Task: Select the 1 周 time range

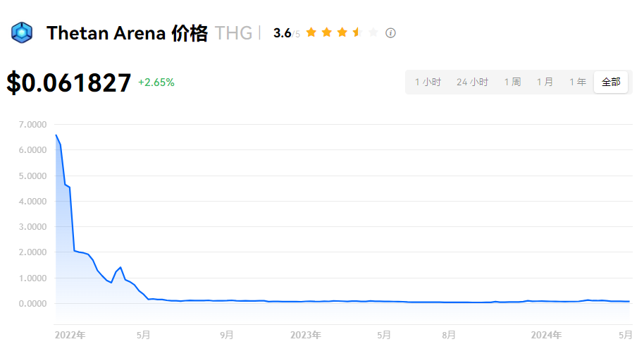Action: (512, 82)
